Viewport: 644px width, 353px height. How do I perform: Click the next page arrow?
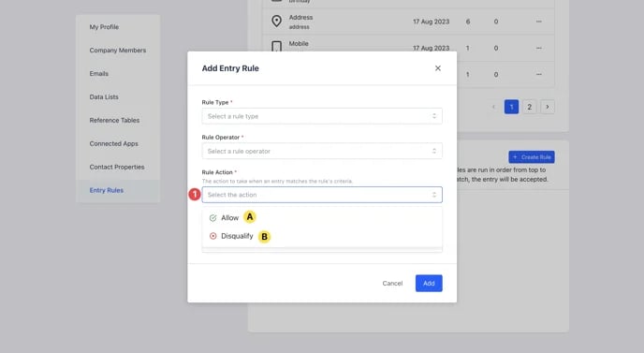tap(548, 107)
